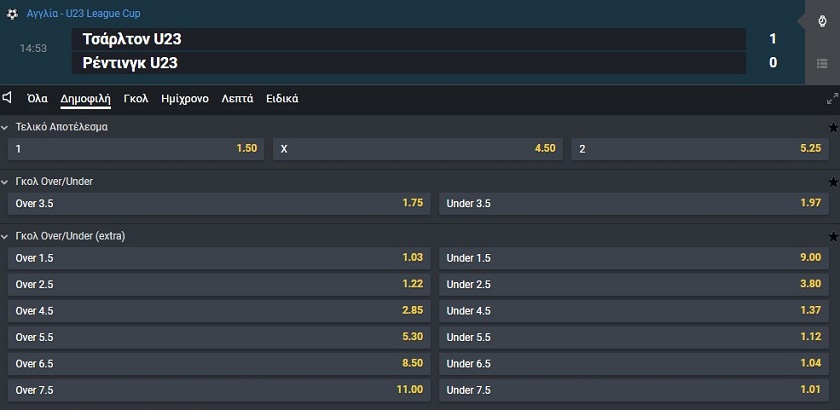Pick the draw X at 4.50
This screenshot has width=840, height=410.
click(418, 149)
